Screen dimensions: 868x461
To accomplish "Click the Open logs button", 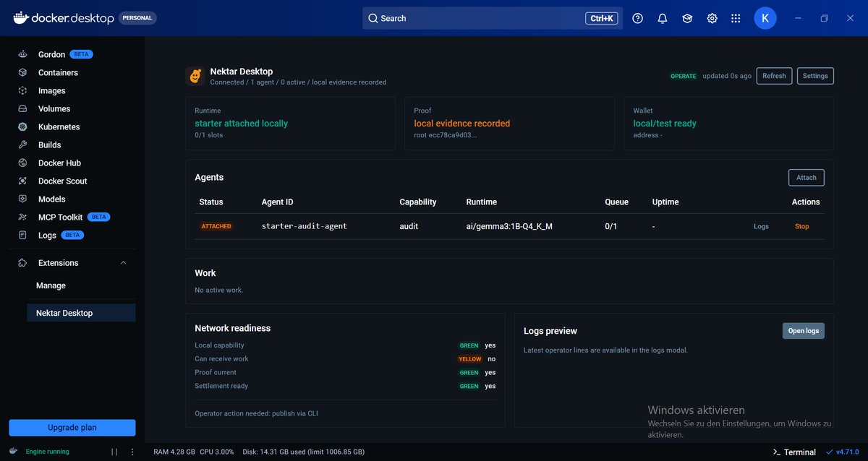I will click(804, 331).
